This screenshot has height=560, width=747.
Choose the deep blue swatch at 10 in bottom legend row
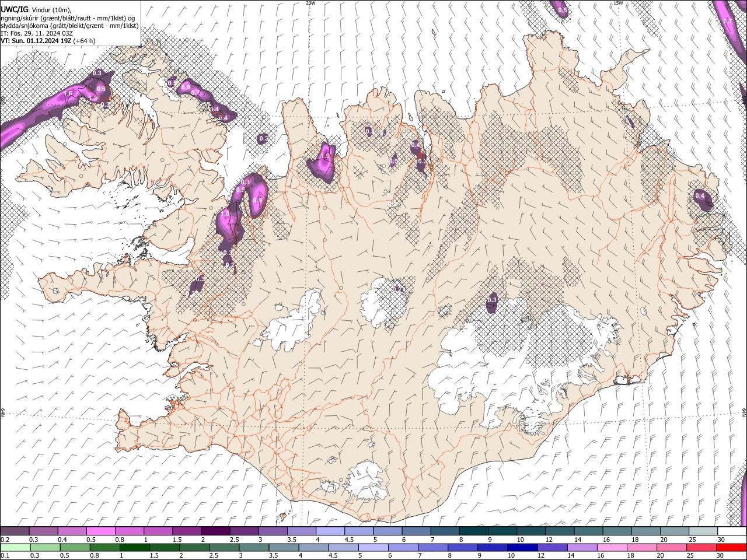click(522, 547)
